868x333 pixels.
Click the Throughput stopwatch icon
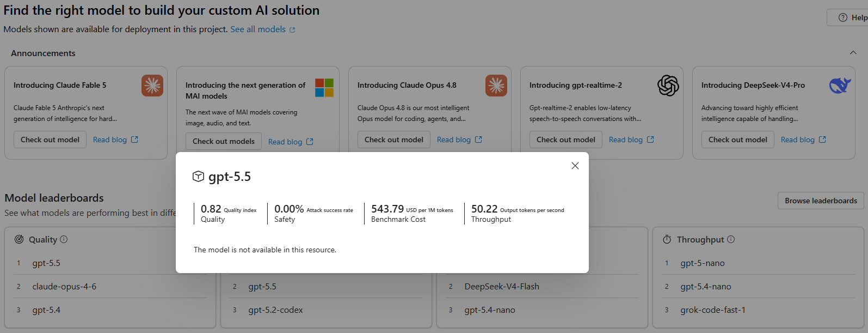[667, 239]
